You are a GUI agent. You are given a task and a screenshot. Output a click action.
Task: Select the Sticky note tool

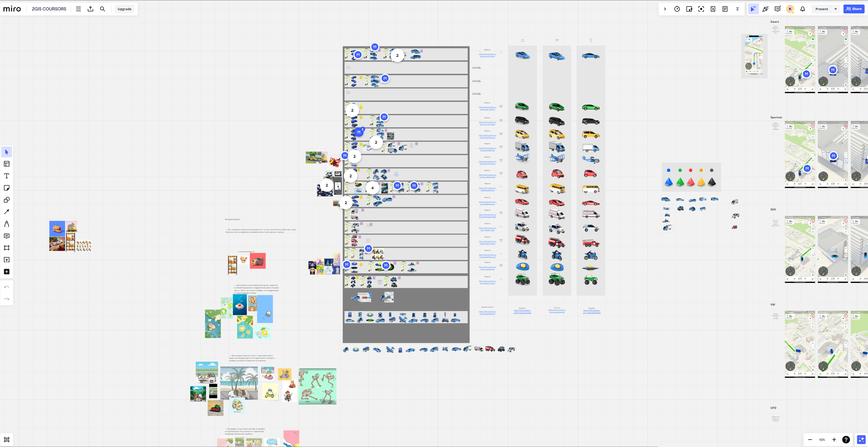6,188
